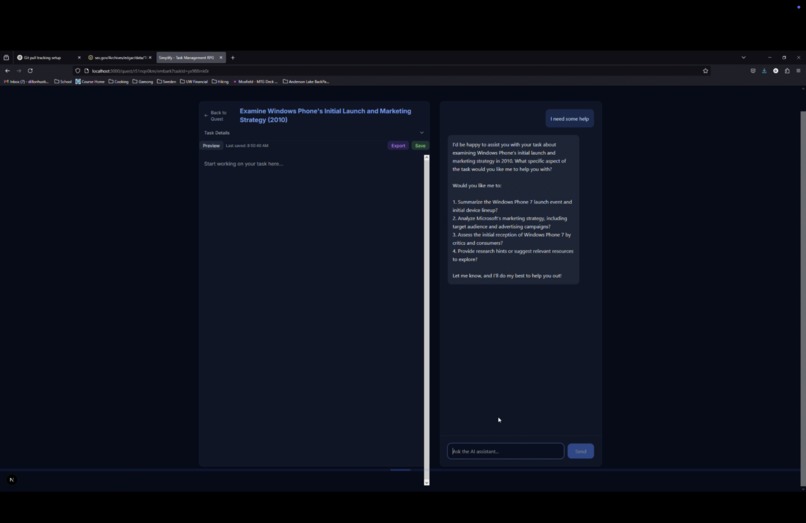Image resolution: width=806 pixels, height=523 pixels.
Task: Open the Moxfield MTG Deck bookmark
Action: (255, 81)
